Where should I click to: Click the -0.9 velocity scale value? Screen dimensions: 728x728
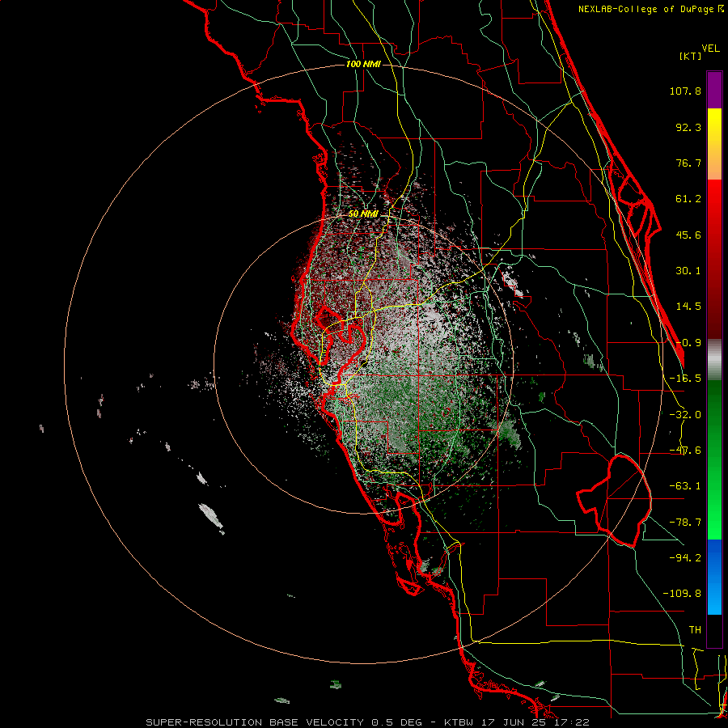688,343
